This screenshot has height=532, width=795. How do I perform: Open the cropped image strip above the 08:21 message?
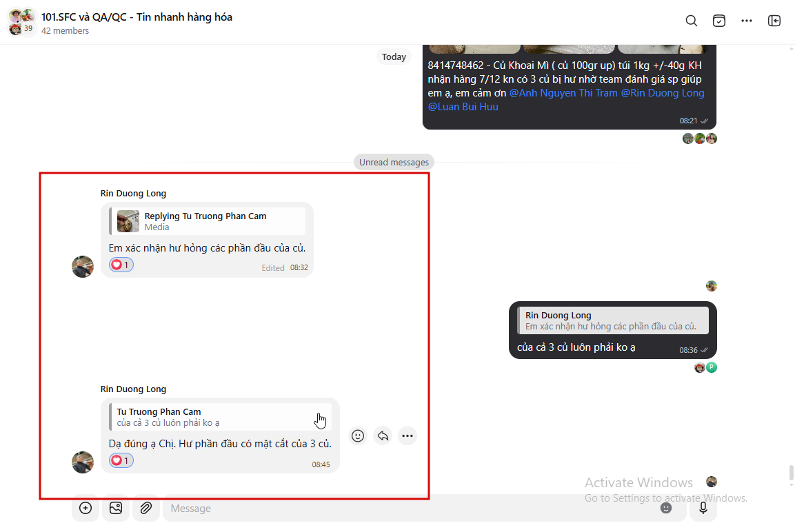(x=570, y=49)
